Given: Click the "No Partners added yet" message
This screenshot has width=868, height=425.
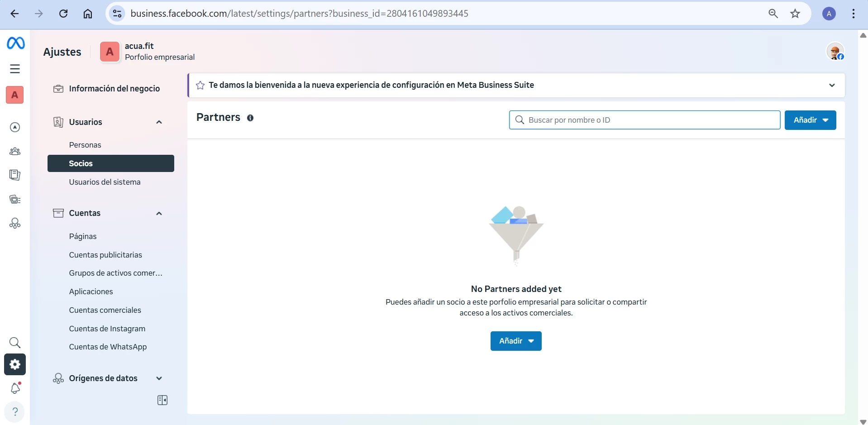Looking at the screenshot, I should pos(516,289).
